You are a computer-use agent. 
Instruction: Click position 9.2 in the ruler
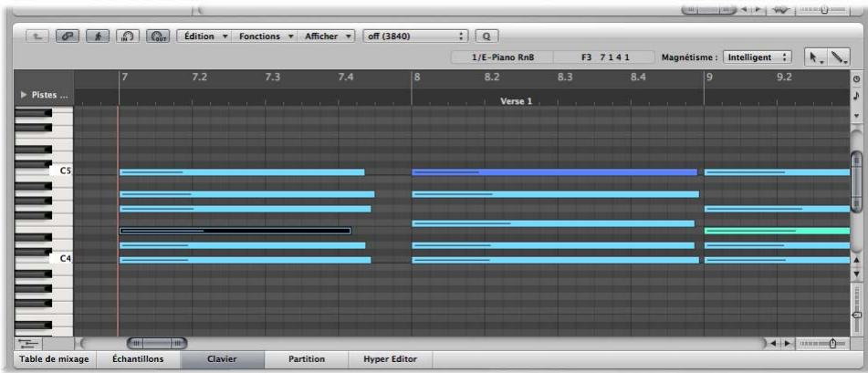pyautogui.click(x=784, y=77)
